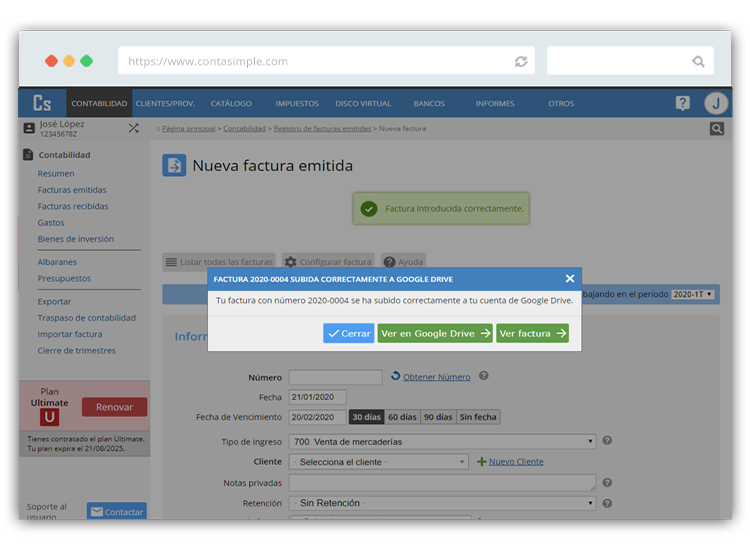Click the browser search magnifier icon
The height and width of the screenshot is (552, 750).
pyautogui.click(x=698, y=61)
